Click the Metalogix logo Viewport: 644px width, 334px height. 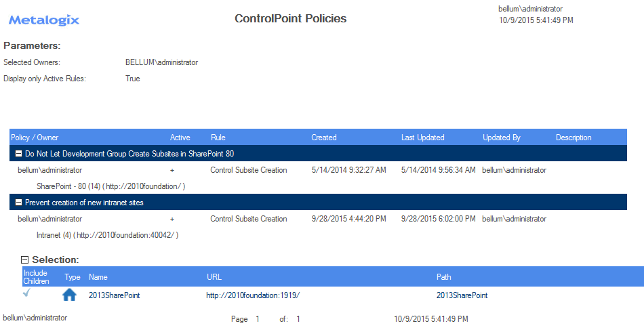coord(44,20)
